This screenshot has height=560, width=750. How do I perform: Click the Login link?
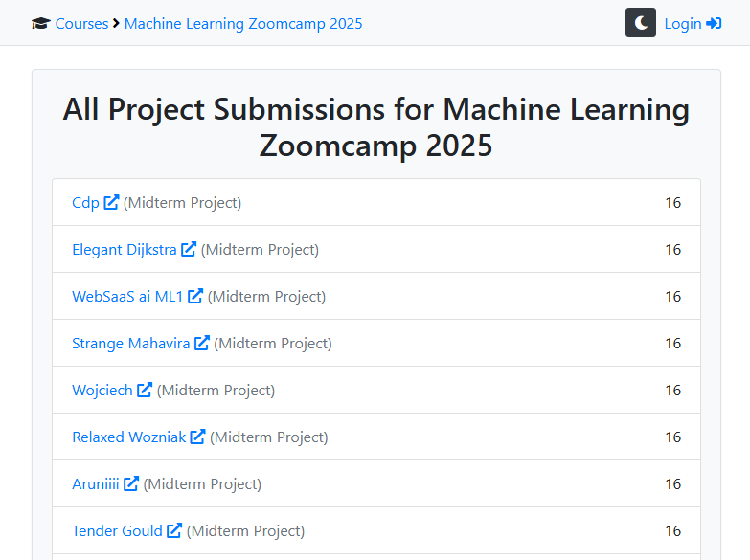(682, 24)
